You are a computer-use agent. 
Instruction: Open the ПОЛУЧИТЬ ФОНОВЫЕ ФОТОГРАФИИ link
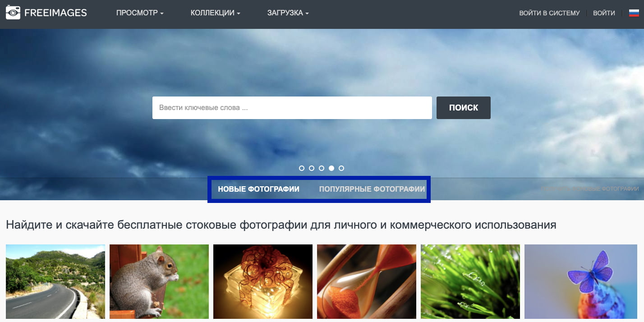[590, 189]
